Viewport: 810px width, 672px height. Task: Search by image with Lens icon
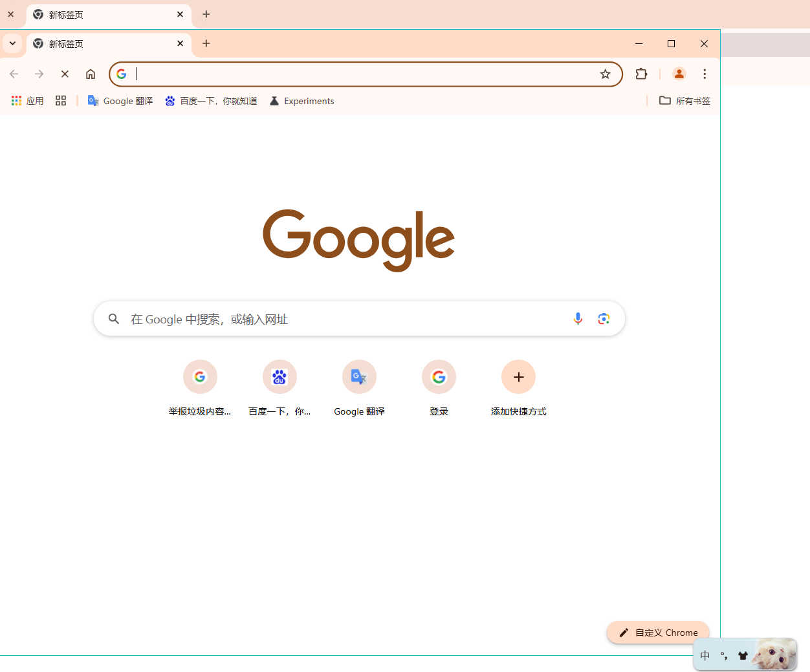point(604,319)
